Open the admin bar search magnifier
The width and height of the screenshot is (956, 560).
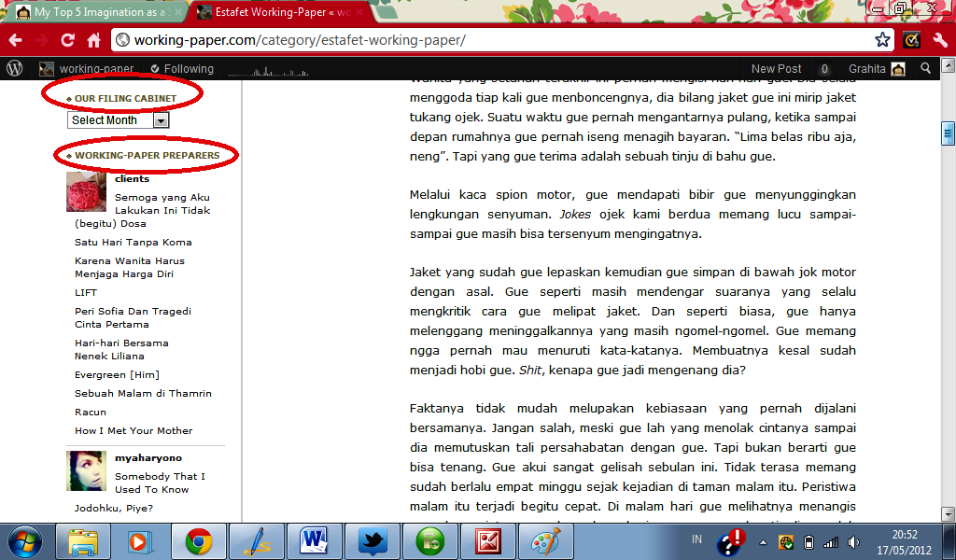click(x=925, y=68)
